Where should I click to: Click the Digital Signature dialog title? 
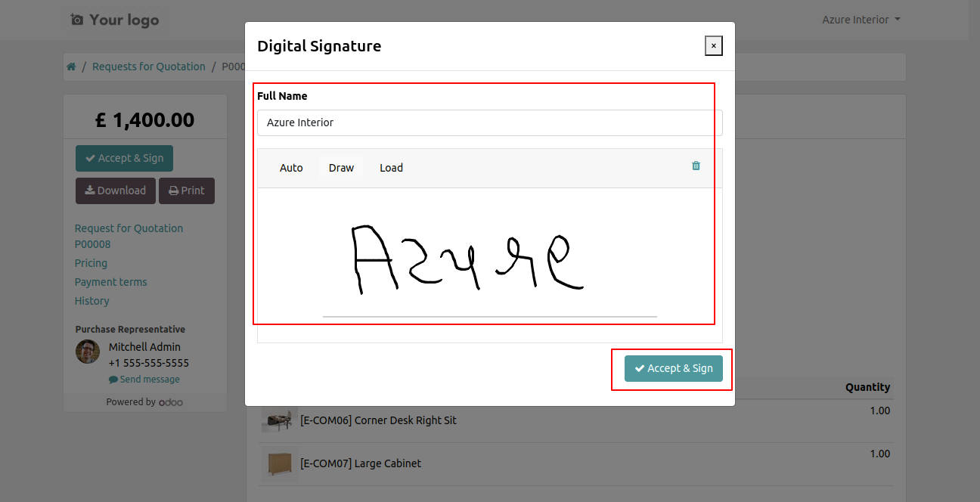[x=319, y=46]
